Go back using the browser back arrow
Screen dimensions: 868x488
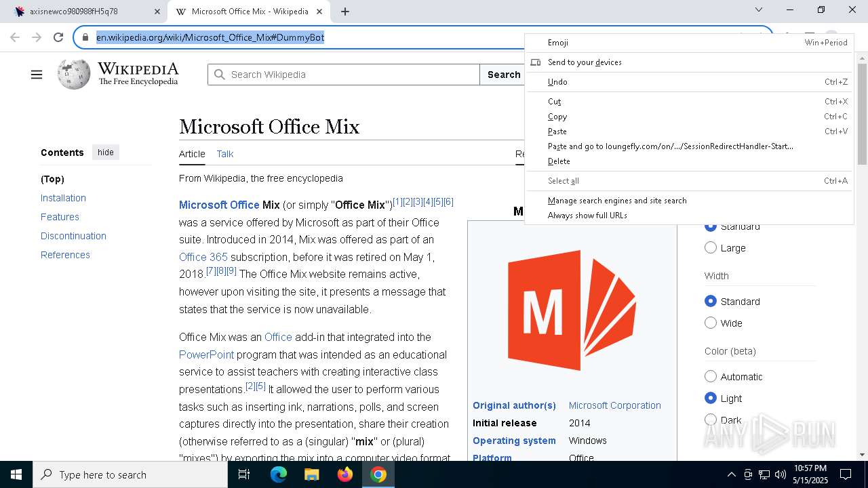click(x=15, y=37)
